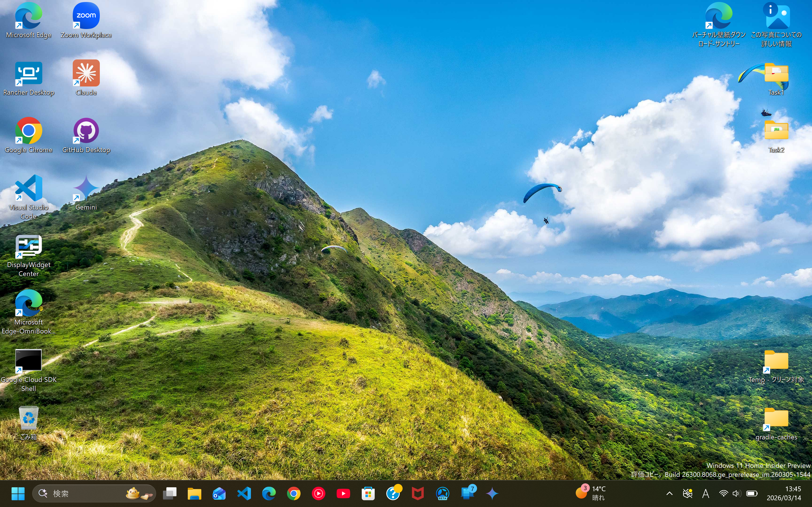The height and width of the screenshot is (507, 812).
Task: Open the Claude desktop shortcut
Action: (86, 73)
